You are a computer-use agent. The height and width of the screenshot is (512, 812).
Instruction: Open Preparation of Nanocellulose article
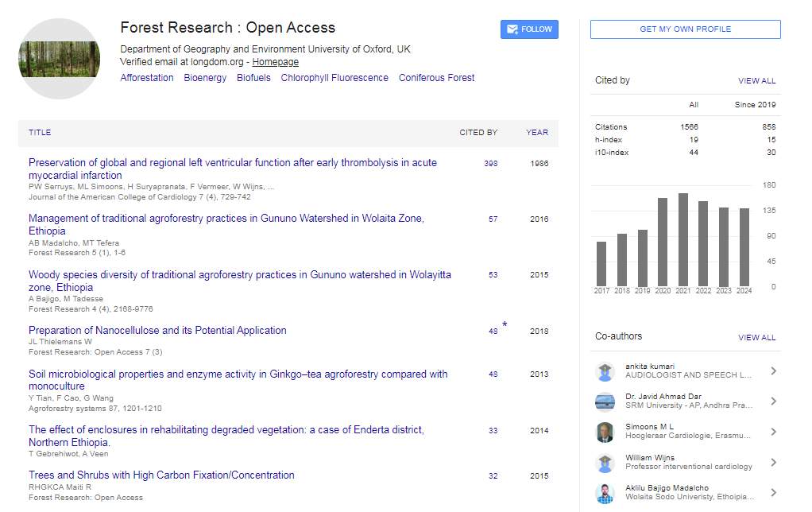pyautogui.click(x=157, y=330)
